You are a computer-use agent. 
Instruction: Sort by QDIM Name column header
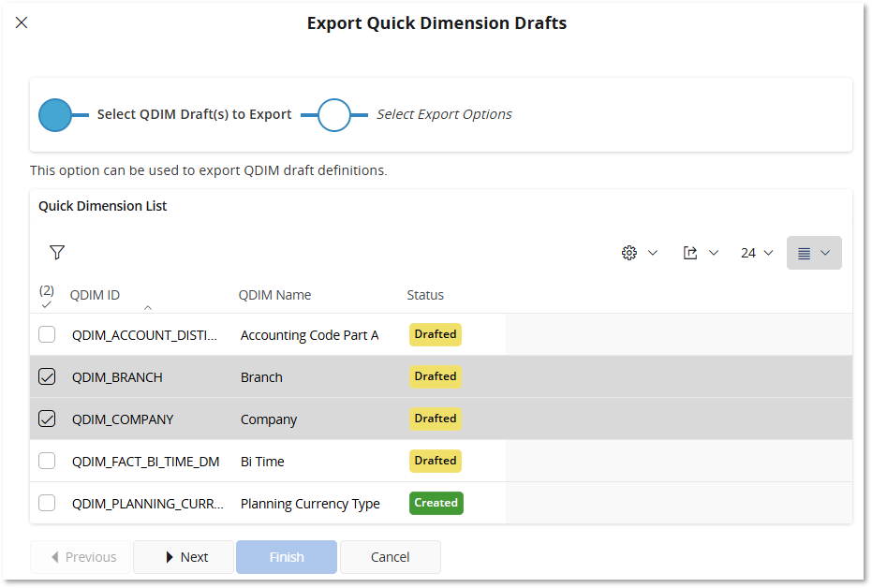coord(274,295)
